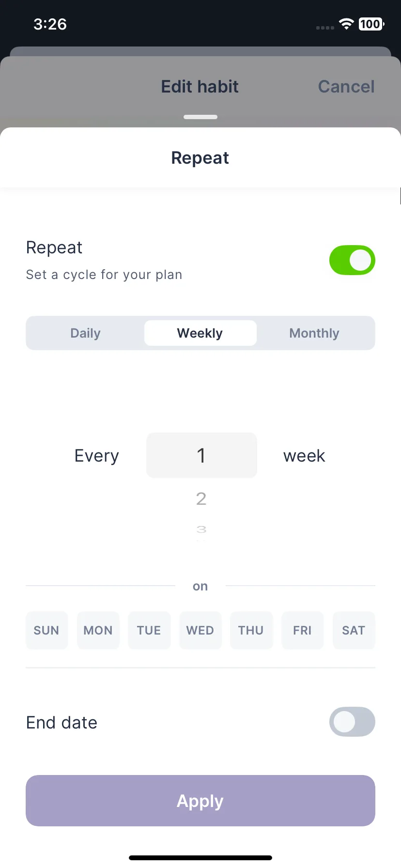Select FRI in the weekday row
Image resolution: width=401 pixels, height=868 pixels.
[x=302, y=630]
